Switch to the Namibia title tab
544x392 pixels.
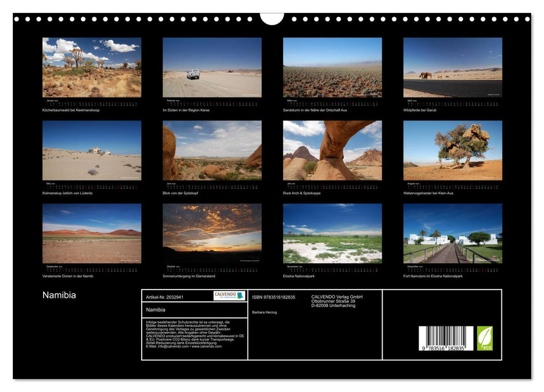coord(58,295)
